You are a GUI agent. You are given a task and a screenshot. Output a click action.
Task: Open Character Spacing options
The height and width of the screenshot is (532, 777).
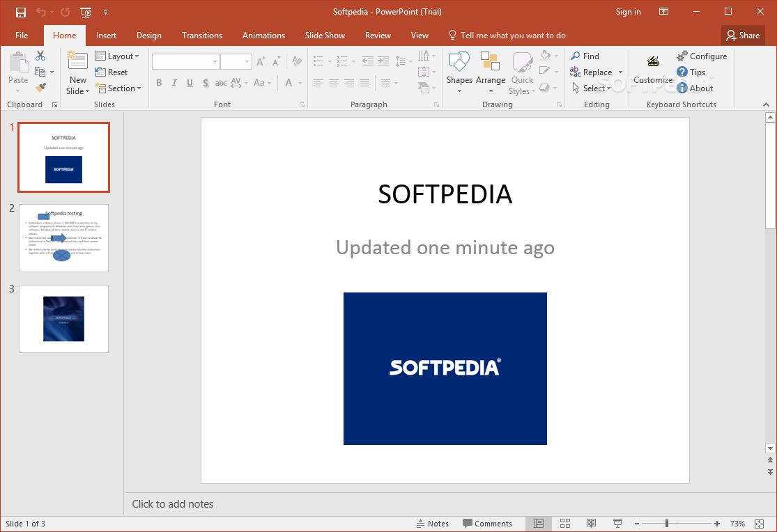tap(238, 83)
